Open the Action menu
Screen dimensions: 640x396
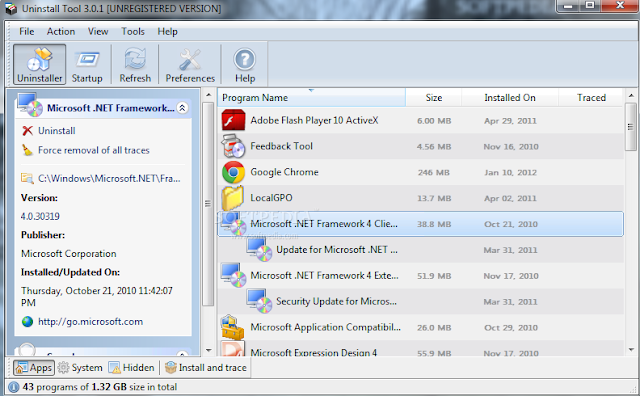coord(61,31)
